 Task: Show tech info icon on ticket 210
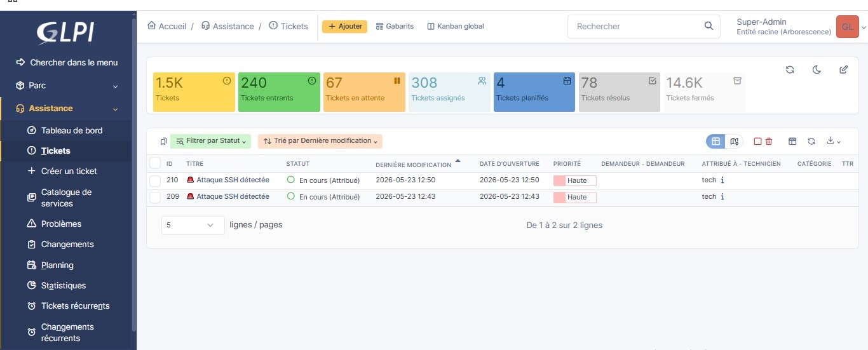point(722,180)
